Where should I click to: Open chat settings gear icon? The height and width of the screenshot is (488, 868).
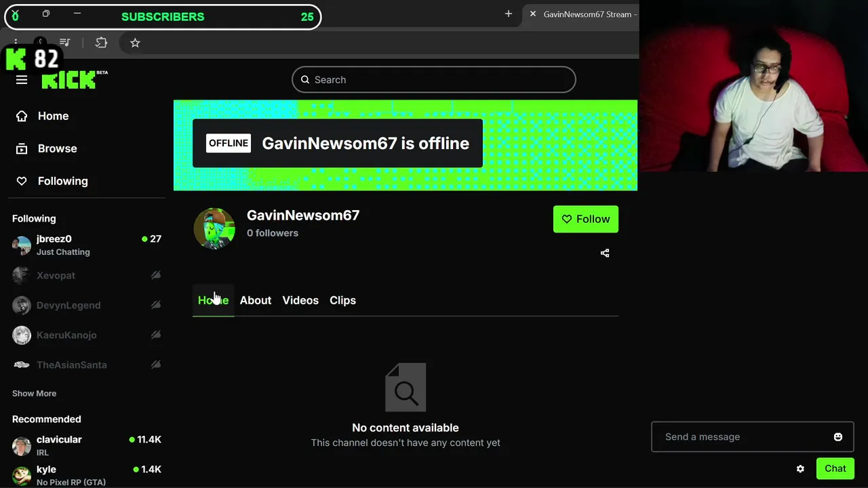pyautogui.click(x=800, y=468)
